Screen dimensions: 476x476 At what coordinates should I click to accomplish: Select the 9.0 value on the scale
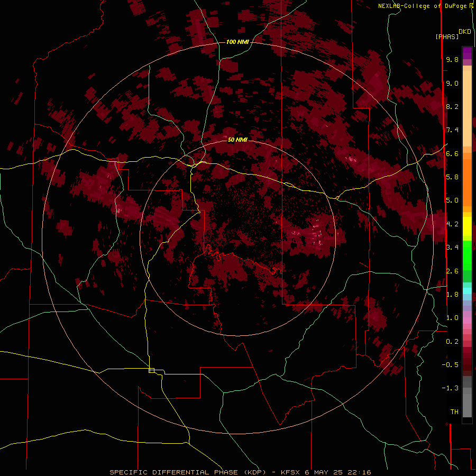point(452,83)
